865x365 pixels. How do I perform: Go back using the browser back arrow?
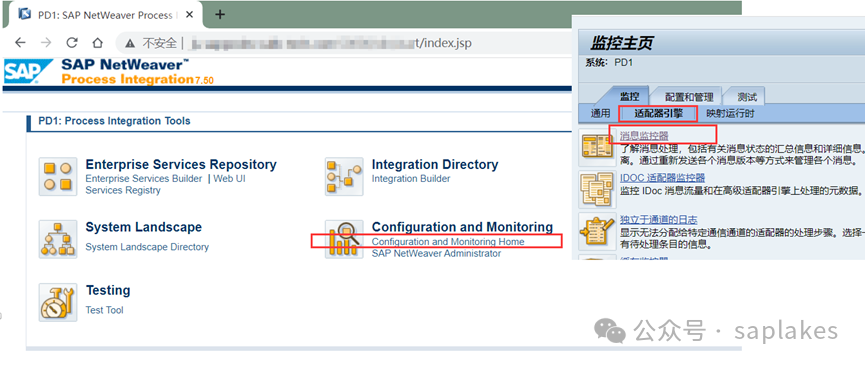coord(20,43)
